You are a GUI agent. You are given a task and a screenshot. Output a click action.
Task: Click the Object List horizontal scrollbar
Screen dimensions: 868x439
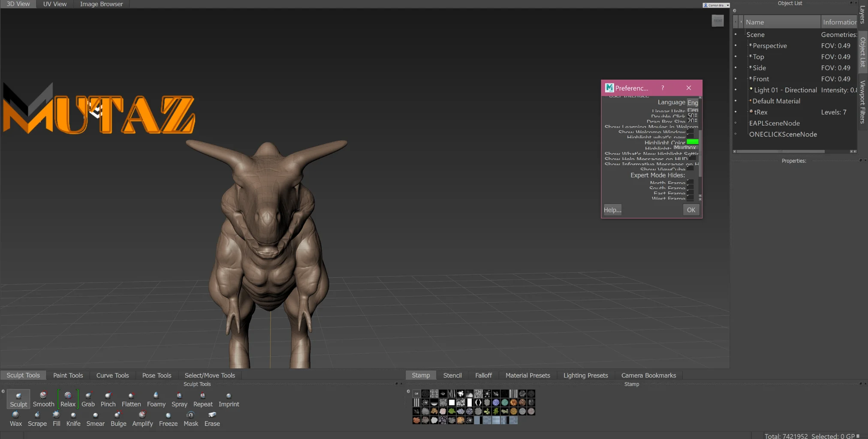tap(781, 151)
